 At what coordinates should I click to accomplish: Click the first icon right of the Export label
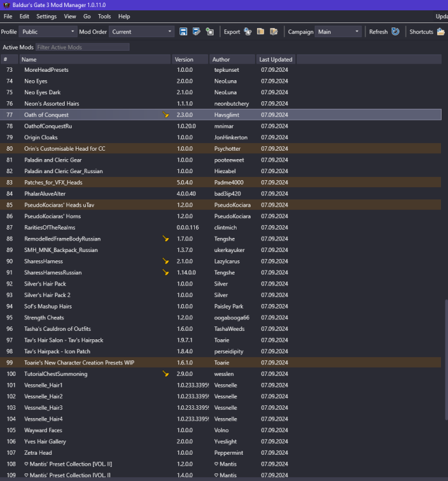[x=247, y=31]
